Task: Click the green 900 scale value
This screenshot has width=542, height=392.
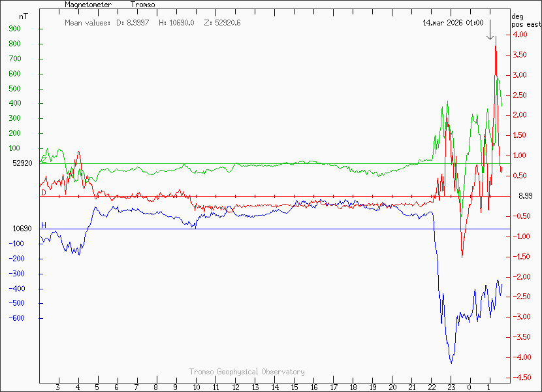Action: [x=15, y=29]
